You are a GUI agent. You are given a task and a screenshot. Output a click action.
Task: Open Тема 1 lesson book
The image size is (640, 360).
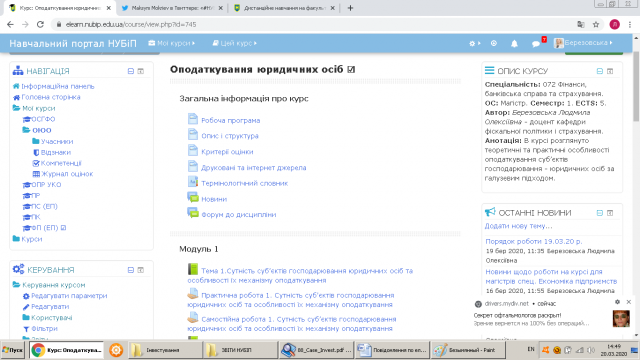point(300,275)
